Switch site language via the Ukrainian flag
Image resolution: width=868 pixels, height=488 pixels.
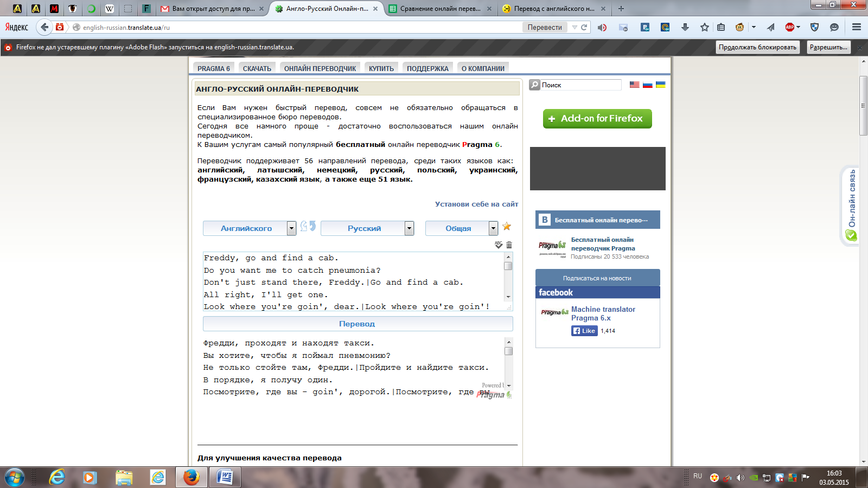[x=660, y=85]
